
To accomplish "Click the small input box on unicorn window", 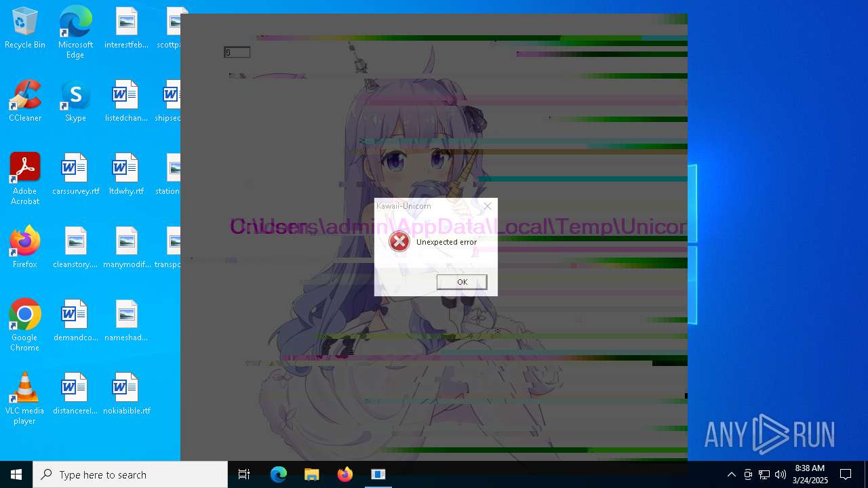I will [x=237, y=52].
